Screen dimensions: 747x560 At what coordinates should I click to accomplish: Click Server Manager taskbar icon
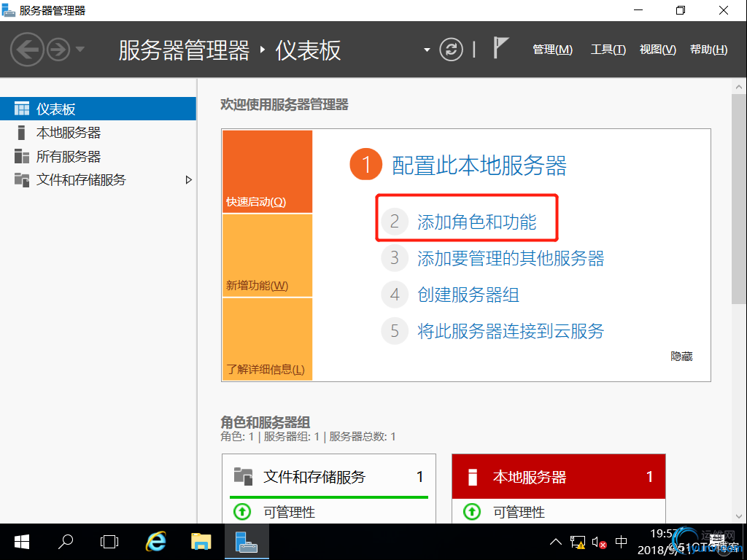[247, 542]
